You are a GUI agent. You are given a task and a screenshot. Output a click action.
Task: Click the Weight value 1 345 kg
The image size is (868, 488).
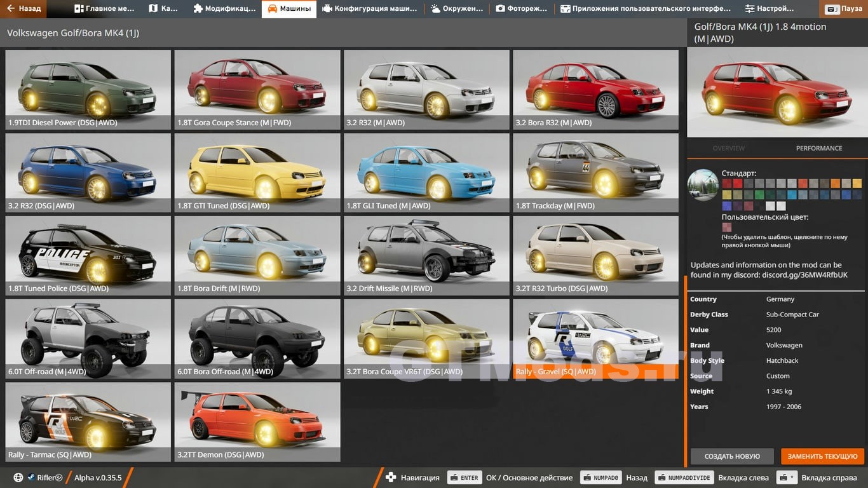[779, 391]
